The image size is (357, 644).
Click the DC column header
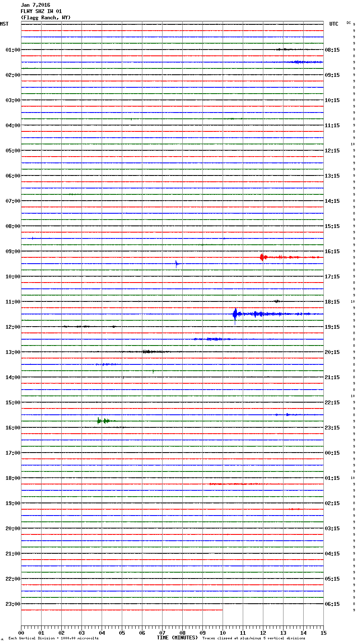click(349, 23)
